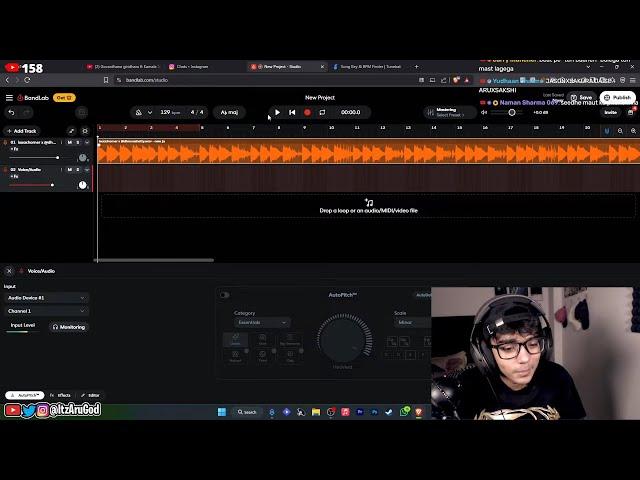The height and width of the screenshot is (480, 640).
Task: Close the Voice/Audio panel with X
Action: (x=9, y=271)
